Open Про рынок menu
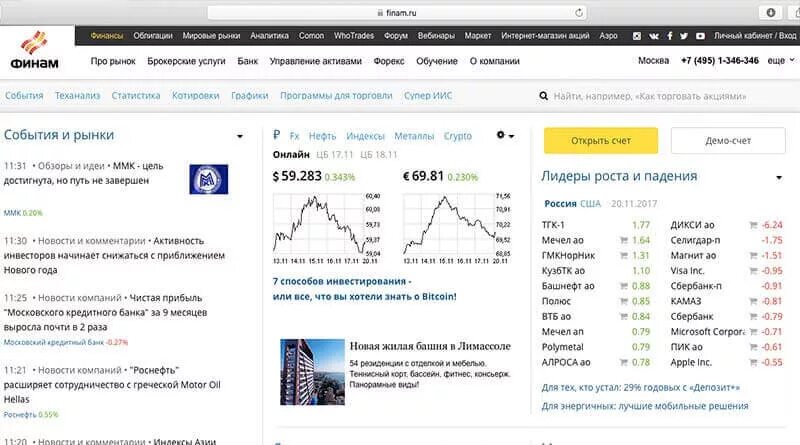 (113, 61)
